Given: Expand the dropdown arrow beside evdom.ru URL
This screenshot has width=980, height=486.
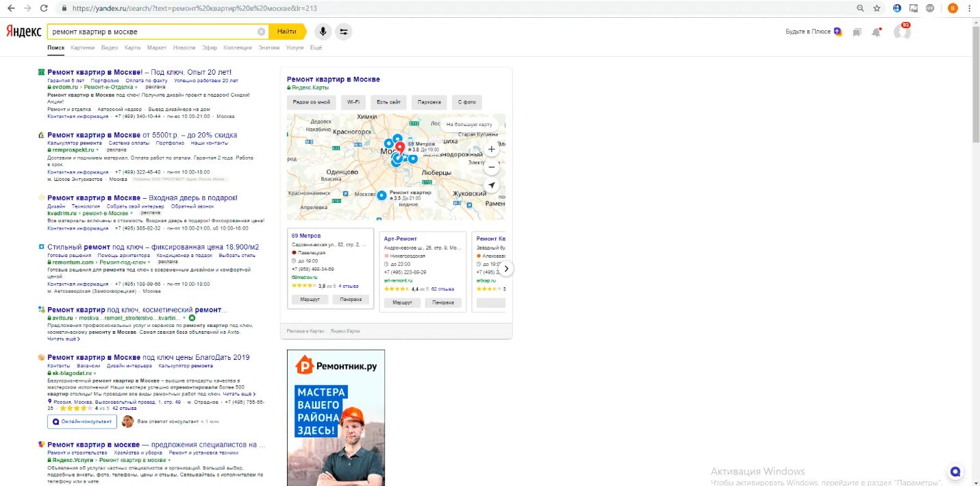Looking at the screenshot, I should pos(136,88).
